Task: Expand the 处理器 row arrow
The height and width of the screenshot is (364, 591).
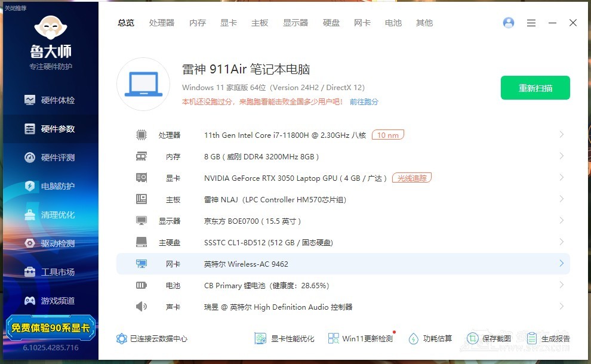Action: [x=561, y=135]
